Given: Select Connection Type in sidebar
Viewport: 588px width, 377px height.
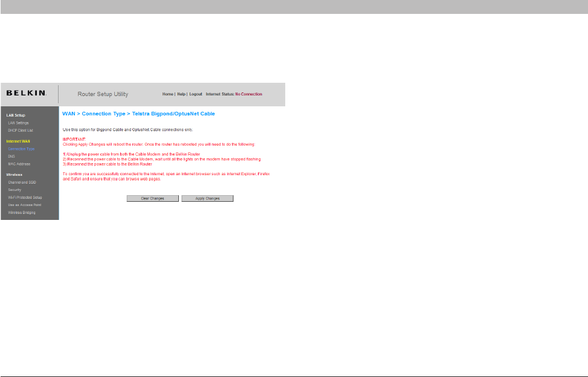Looking at the screenshot, I should click(x=21, y=149).
